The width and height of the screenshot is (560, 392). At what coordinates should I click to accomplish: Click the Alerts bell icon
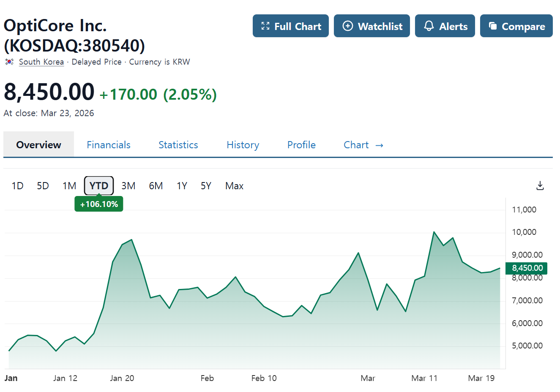[429, 26]
